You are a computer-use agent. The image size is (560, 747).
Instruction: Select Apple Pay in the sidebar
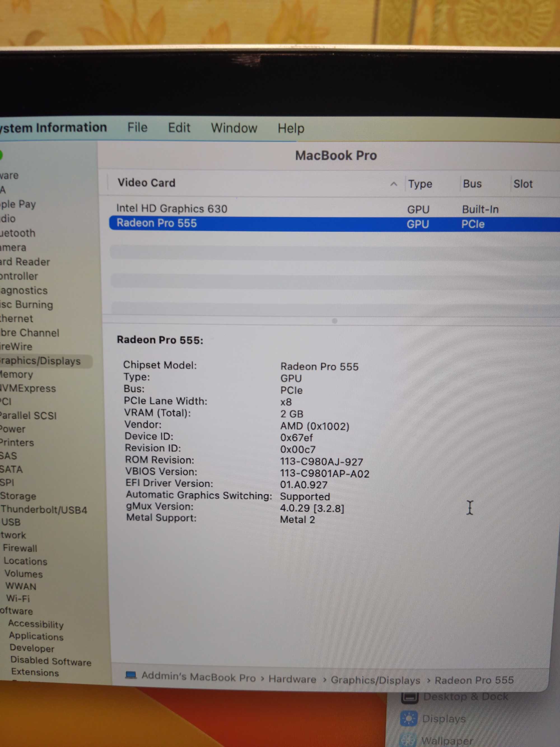(18, 204)
